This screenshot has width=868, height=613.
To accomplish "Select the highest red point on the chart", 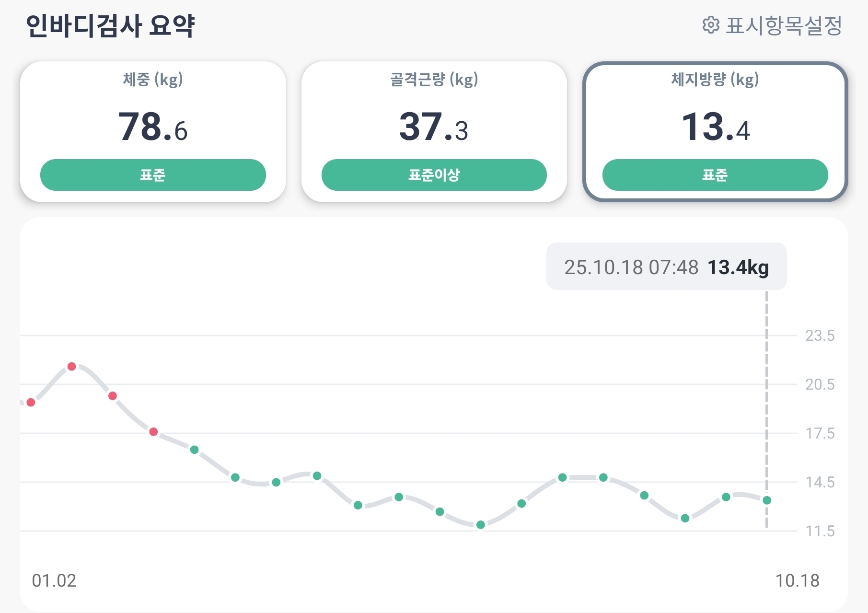I will [72, 367].
